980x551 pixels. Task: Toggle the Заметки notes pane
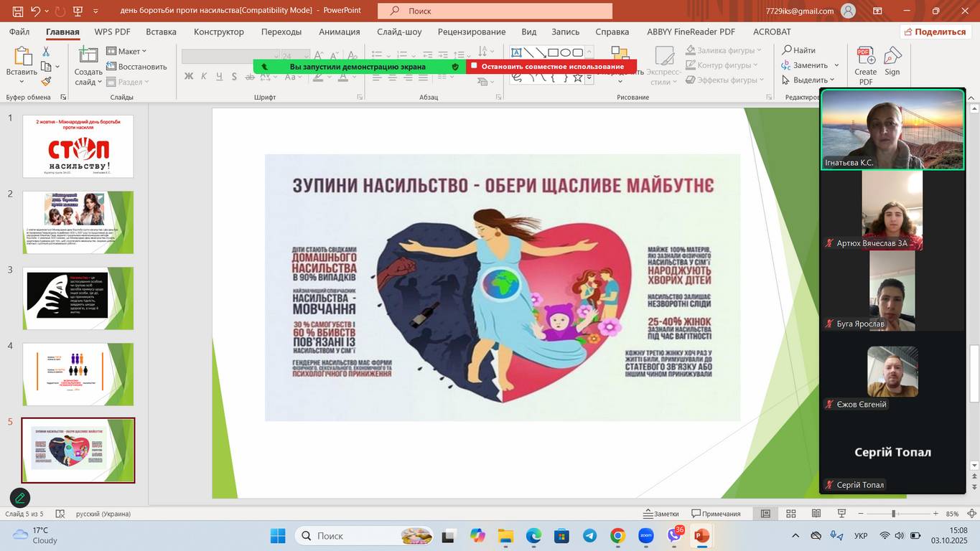[661, 514]
